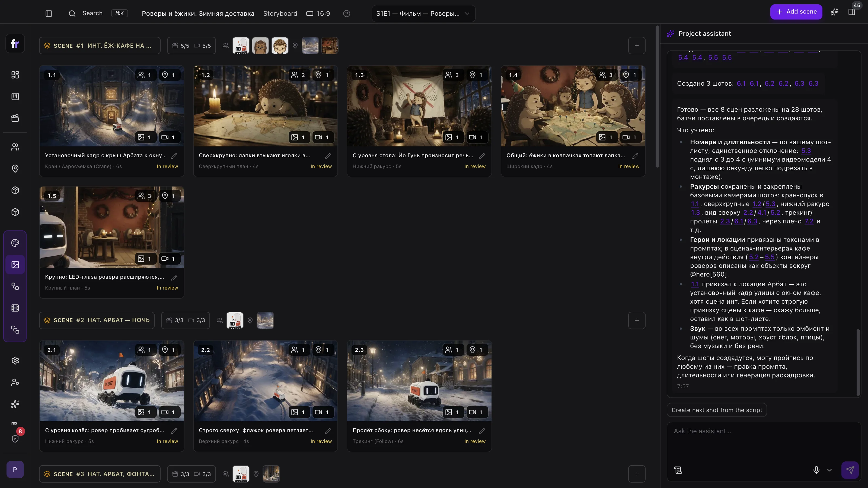Open the clapperboard icon in sidebar
868x488 pixels.
pyautogui.click(x=15, y=118)
